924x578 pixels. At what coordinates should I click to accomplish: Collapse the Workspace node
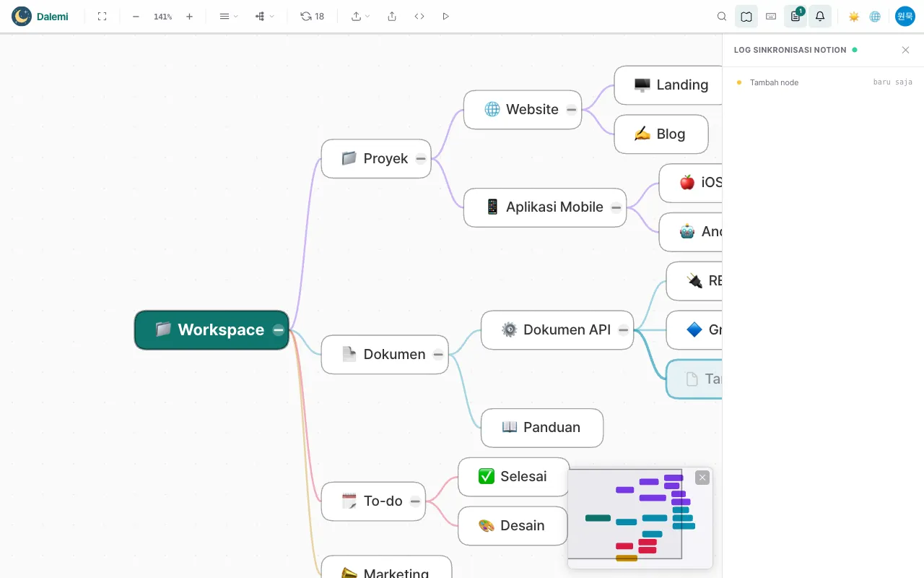click(x=278, y=330)
